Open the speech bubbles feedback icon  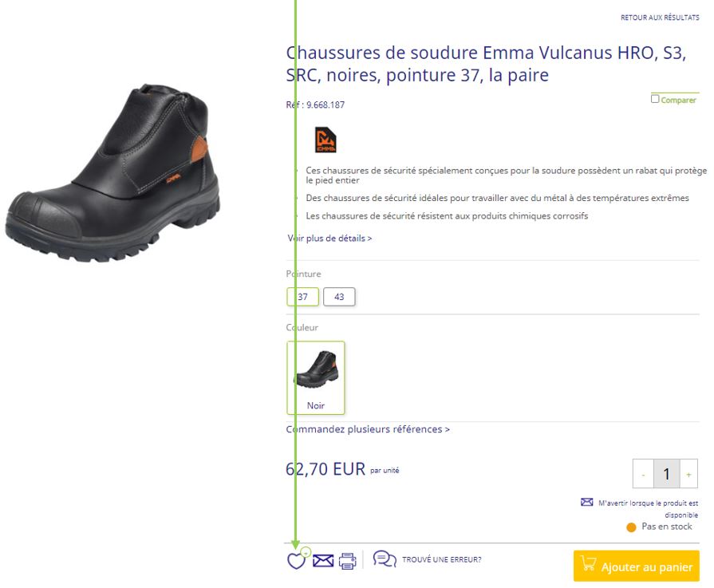point(385,558)
